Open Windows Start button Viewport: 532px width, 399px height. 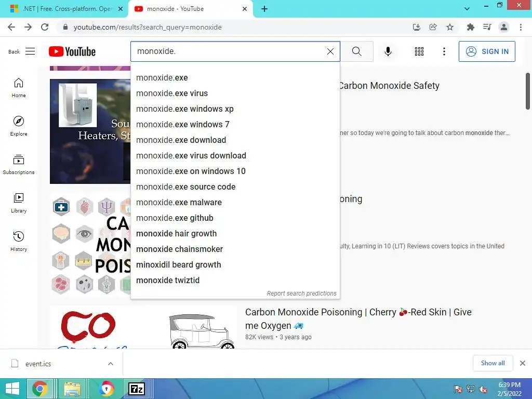point(12,389)
